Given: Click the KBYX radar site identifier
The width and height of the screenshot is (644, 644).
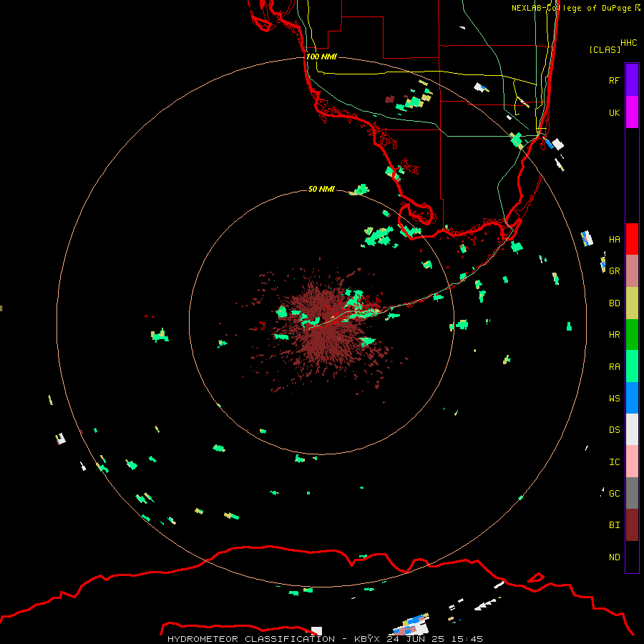Looking at the screenshot, I should pos(367,639).
